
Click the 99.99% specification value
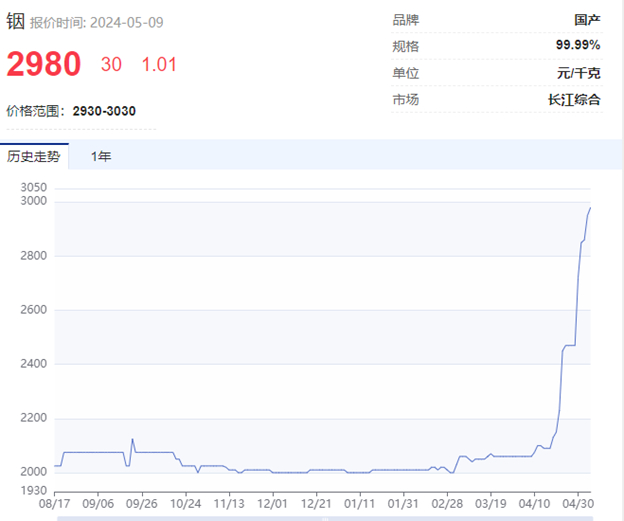578,45
